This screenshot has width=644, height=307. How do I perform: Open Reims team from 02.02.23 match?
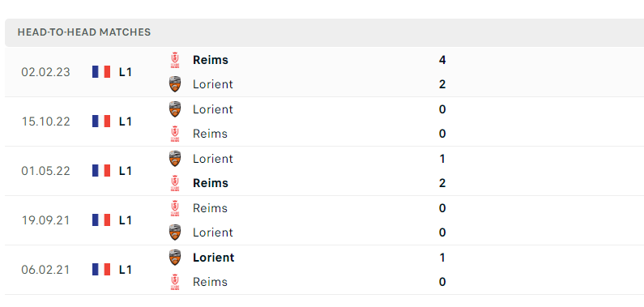click(x=211, y=60)
